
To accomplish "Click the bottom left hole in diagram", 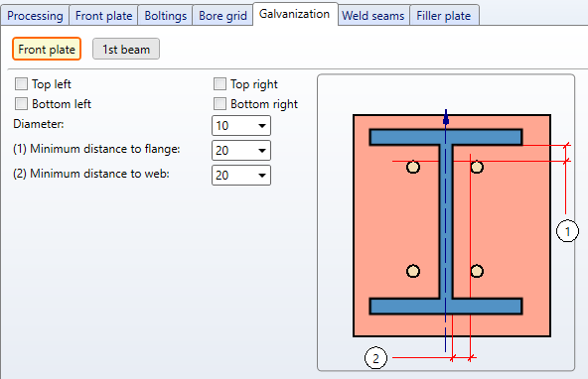I will click(x=413, y=271).
